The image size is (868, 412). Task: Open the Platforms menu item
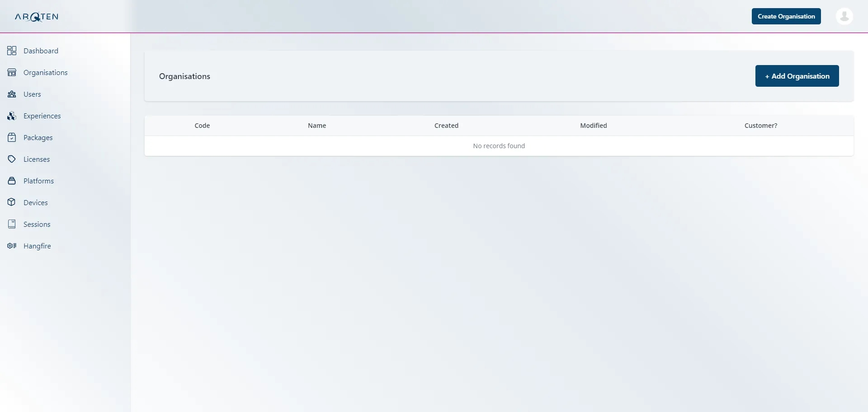38,181
